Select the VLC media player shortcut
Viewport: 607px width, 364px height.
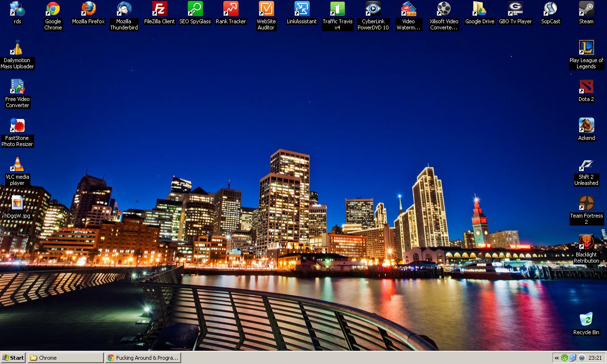pos(17,165)
